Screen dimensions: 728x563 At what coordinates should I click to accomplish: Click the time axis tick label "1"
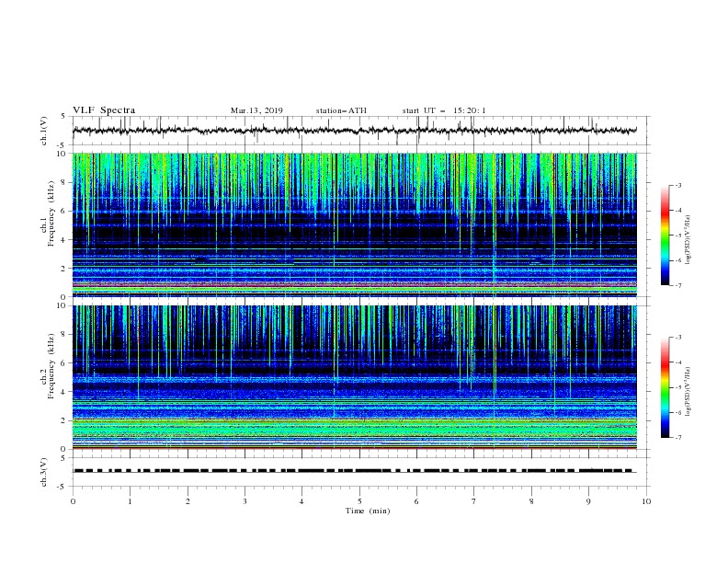pos(131,501)
